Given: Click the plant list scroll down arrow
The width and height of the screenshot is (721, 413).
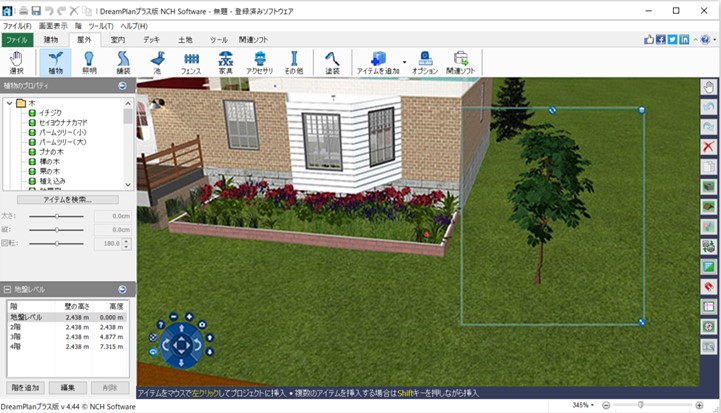Looking at the screenshot, I should click(128, 184).
